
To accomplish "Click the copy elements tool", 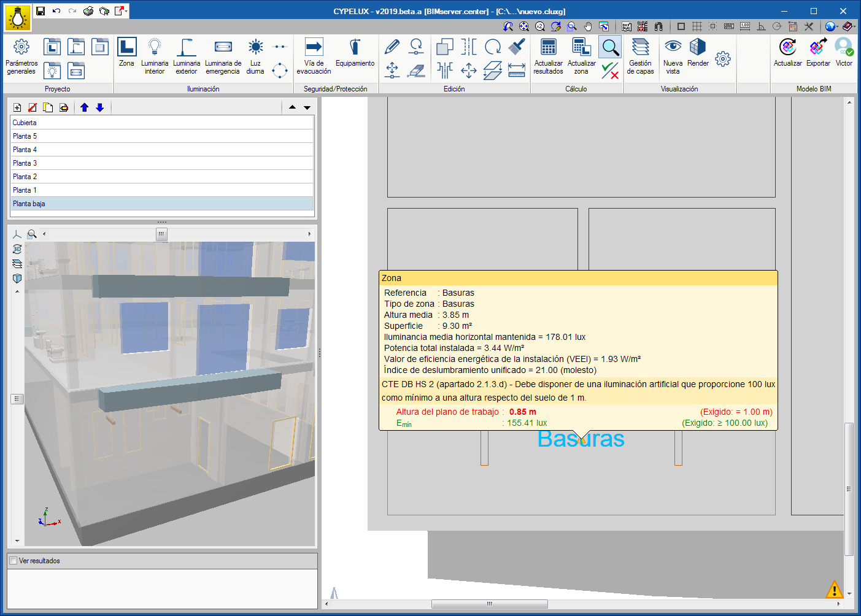I will 445,47.
